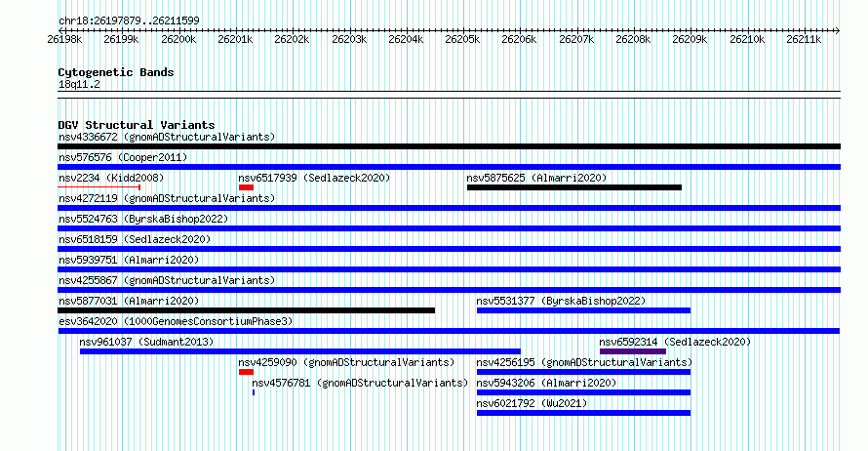Open nsv6517939 (Sedlazeck2020) label
The height and width of the screenshot is (451, 868).
coord(314,178)
